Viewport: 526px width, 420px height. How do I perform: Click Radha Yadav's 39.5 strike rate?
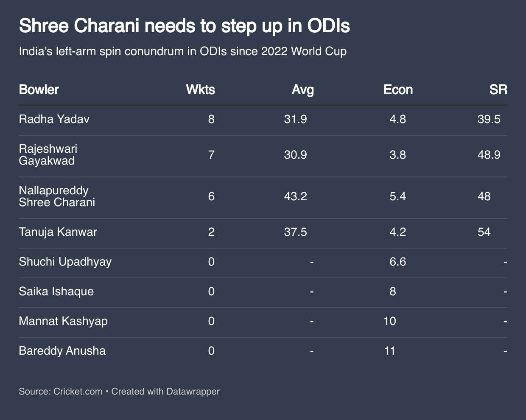(489, 119)
